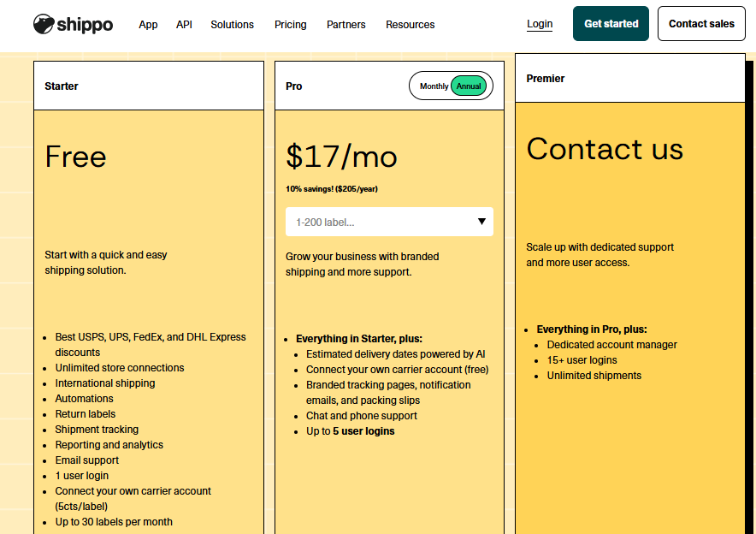The width and height of the screenshot is (756, 534).
Task: Click '1 user login' item
Action: [82, 476]
